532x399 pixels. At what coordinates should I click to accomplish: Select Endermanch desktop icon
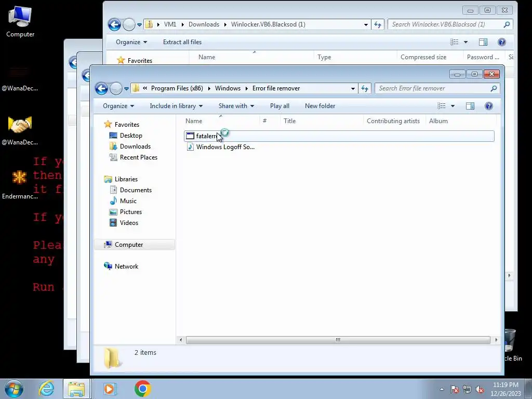(x=20, y=184)
